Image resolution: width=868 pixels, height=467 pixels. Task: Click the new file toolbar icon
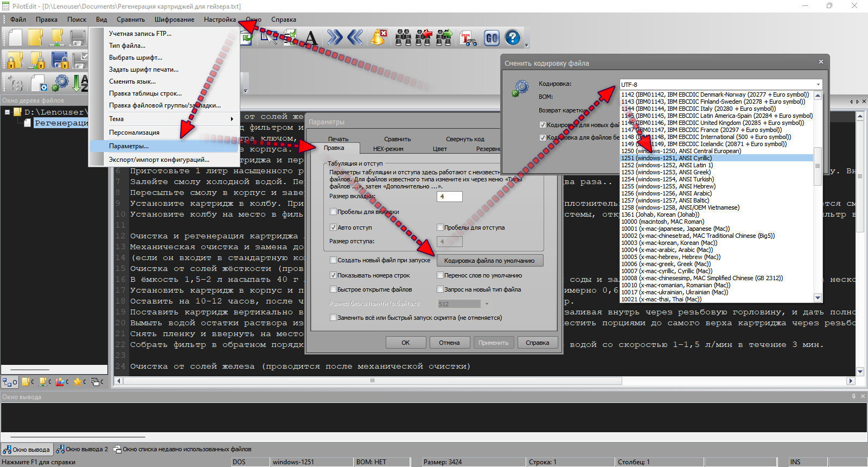click(x=15, y=37)
